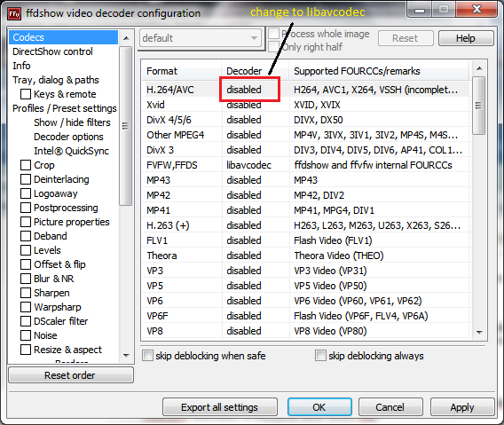Enable the Keys & remote checkbox

point(26,94)
